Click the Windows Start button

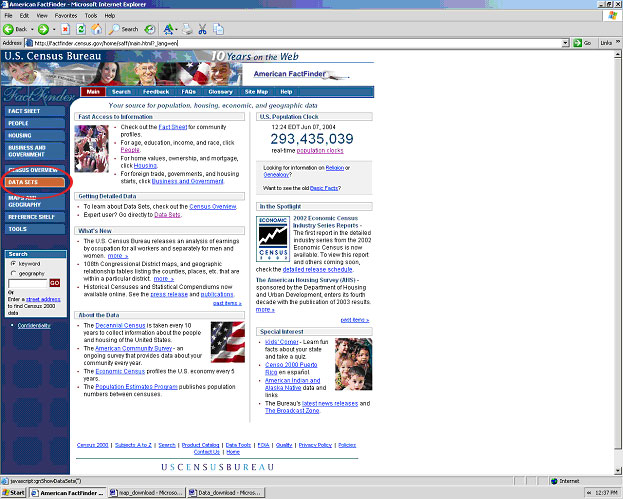pos(14,493)
